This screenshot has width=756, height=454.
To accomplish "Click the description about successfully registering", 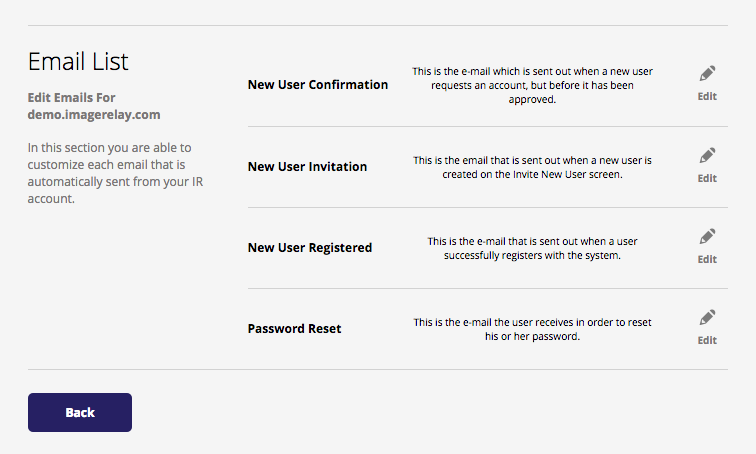I will tap(532, 248).
